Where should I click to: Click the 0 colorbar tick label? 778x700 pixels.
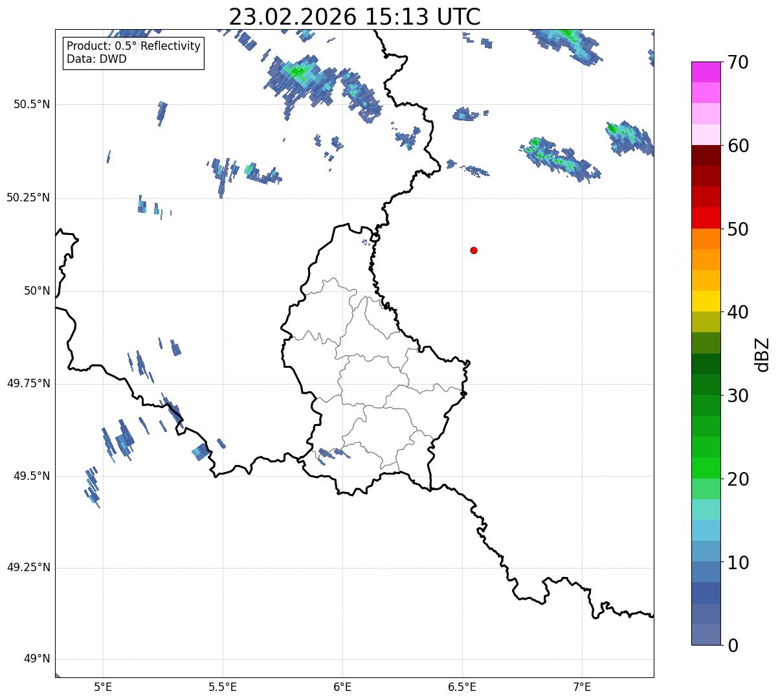[x=733, y=646]
